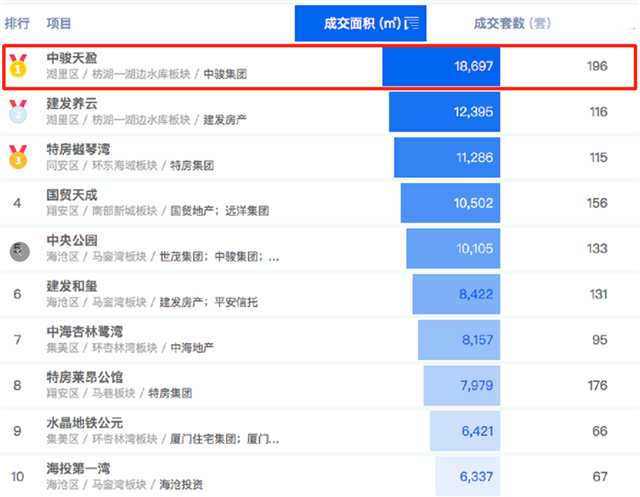
Task: Click the 项目 column header
Action: point(59,23)
